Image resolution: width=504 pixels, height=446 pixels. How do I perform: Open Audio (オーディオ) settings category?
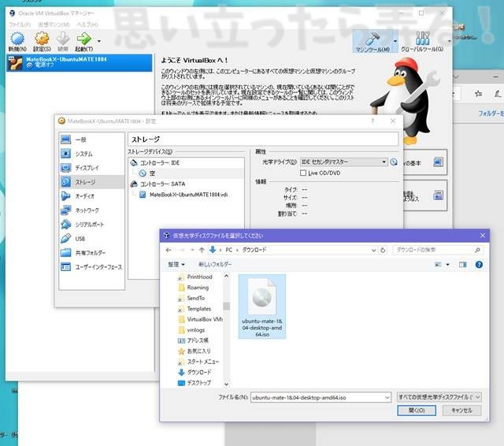coord(91,196)
